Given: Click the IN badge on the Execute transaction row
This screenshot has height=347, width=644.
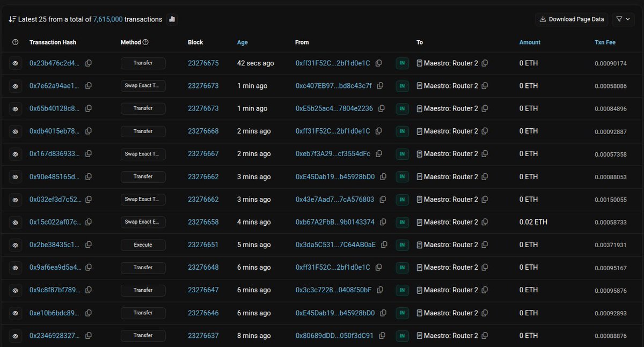Looking at the screenshot, I should pos(402,245).
